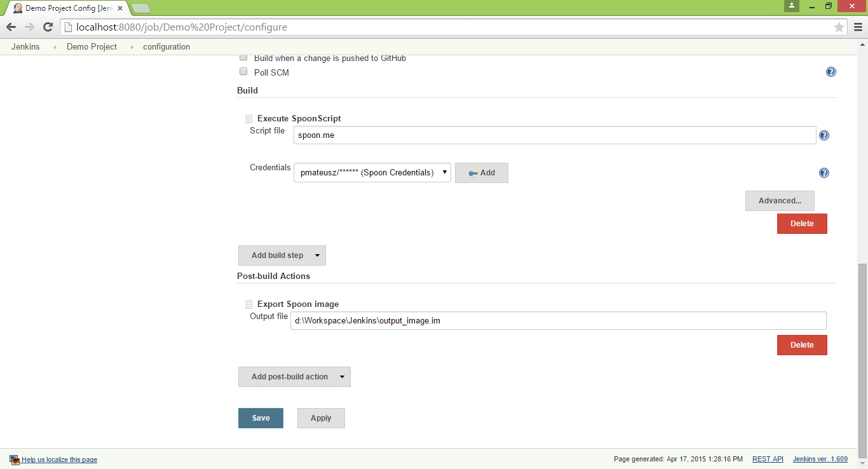Go to Demo Project breadcrumb

92,47
